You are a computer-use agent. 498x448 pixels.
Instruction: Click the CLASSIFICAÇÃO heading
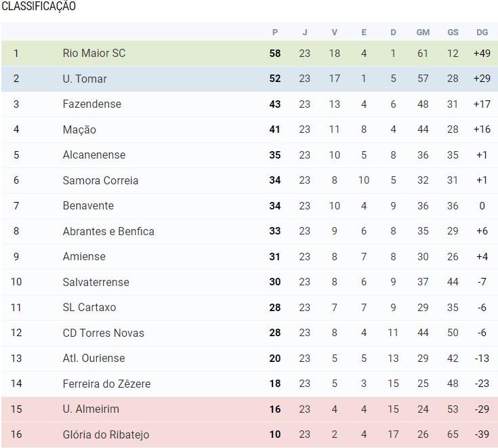(x=39, y=7)
